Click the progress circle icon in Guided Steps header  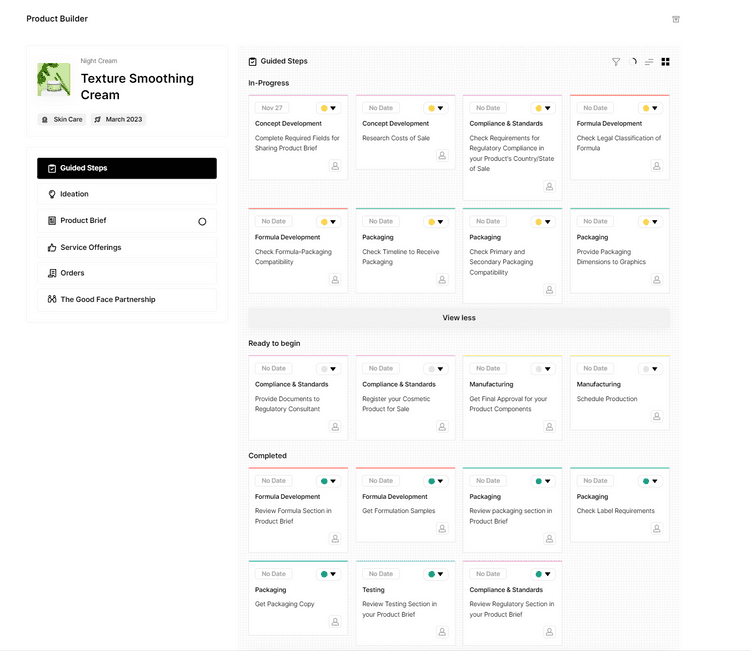click(x=633, y=62)
